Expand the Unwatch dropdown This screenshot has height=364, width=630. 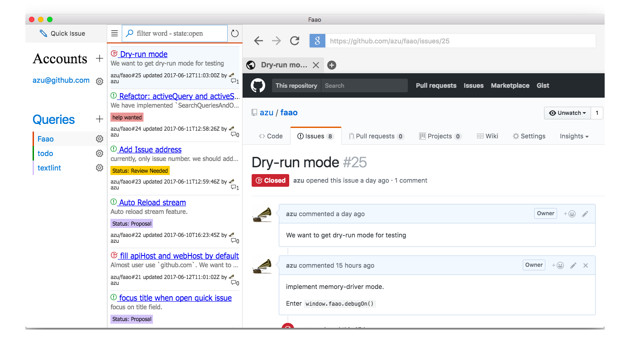point(568,113)
